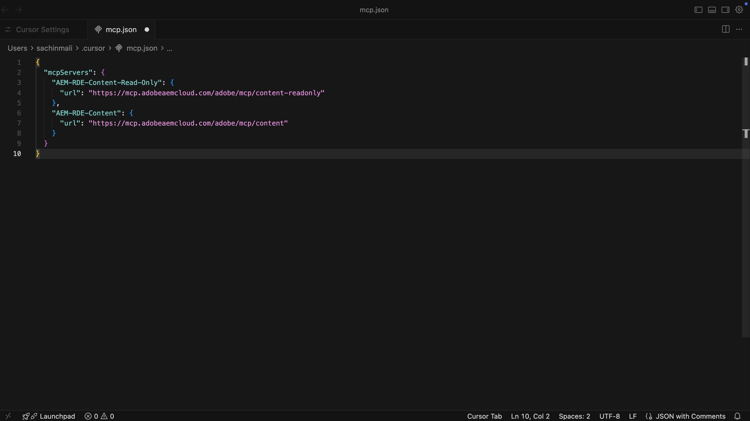
Task: Open the sachinmali breadcrumb
Action: [54, 48]
